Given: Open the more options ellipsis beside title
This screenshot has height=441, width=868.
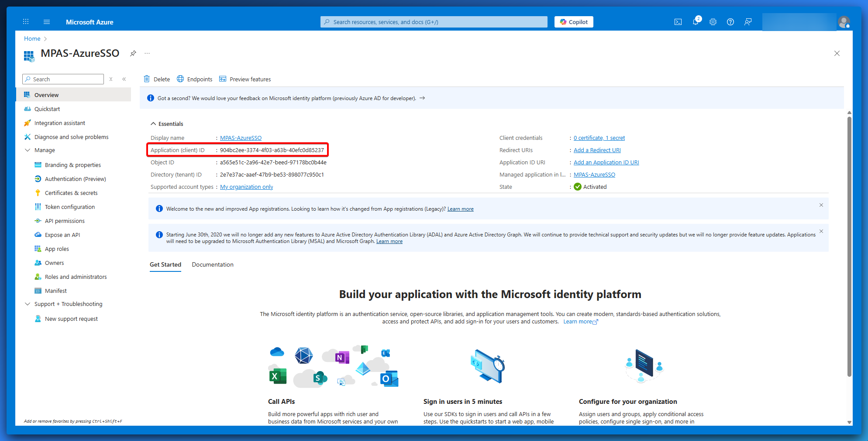Looking at the screenshot, I should pos(147,53).
